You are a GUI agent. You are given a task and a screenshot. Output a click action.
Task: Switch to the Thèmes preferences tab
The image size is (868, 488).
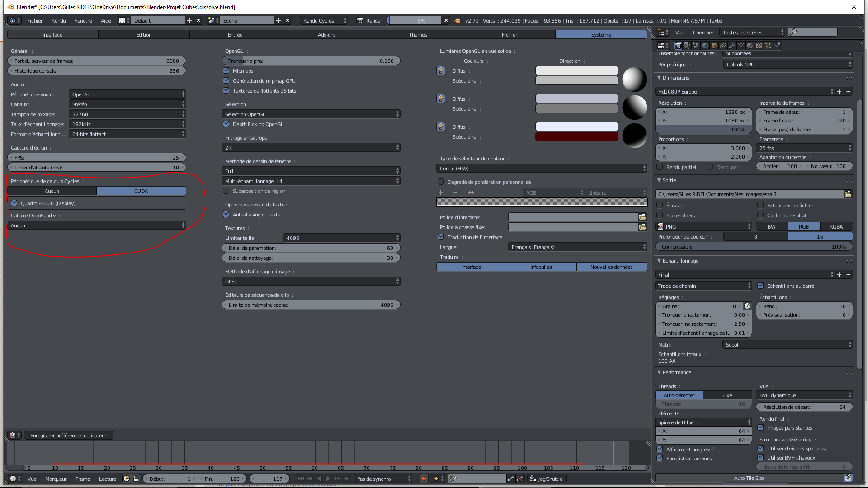[418, 34]
